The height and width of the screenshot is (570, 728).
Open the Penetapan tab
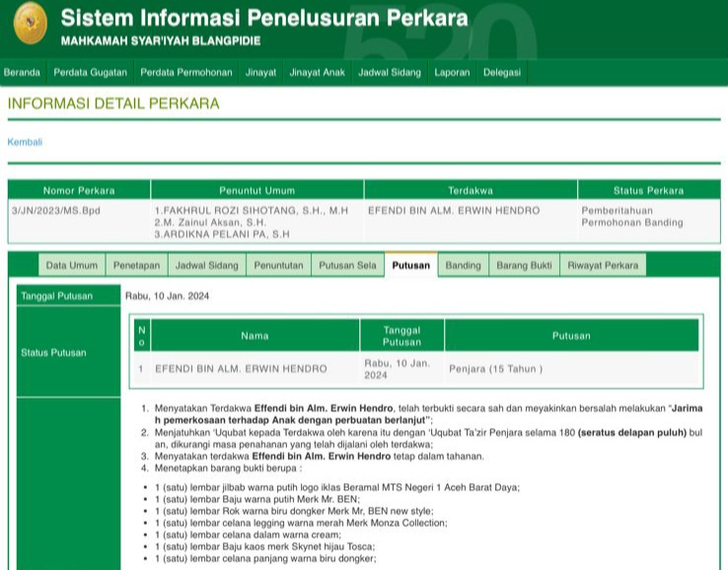click(136, 265)
